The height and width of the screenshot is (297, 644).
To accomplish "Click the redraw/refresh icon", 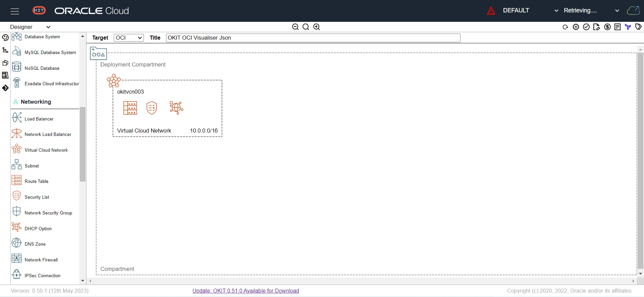I will 565,27.
